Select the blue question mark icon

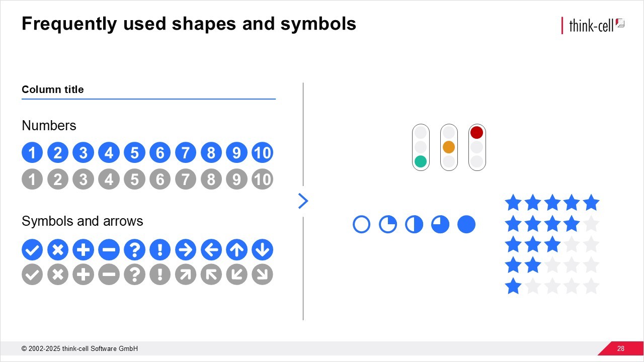pos(134,249)
